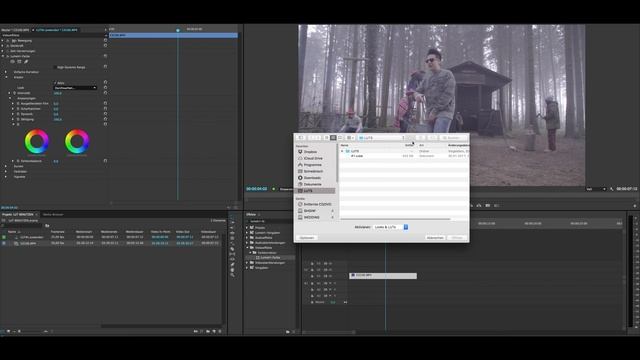Open iCloud Drive in the dialog sidebar
The width and height of the screenshot is (640, 360).
point(313,158)
